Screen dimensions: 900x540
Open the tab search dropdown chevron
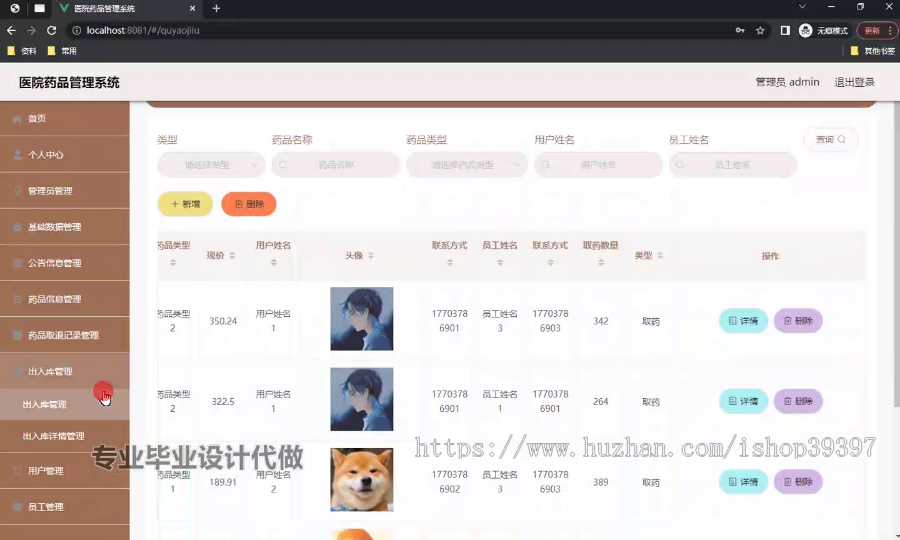[802, 7]
